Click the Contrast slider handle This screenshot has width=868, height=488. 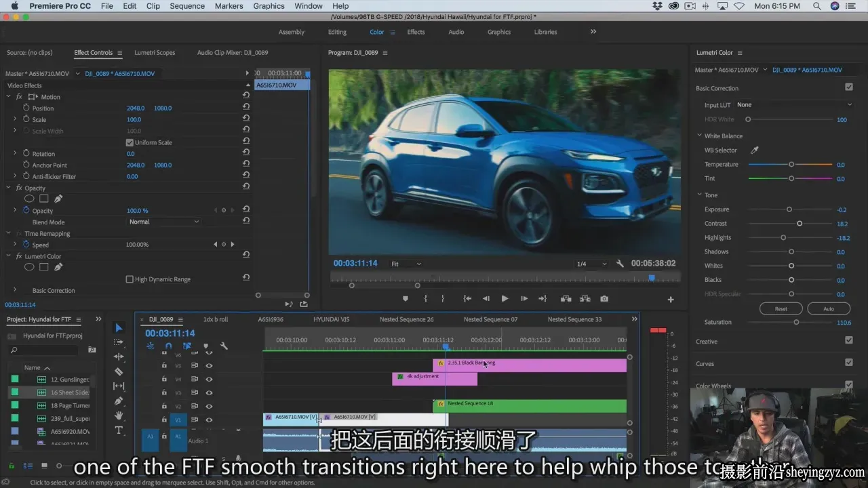(800, 224)
